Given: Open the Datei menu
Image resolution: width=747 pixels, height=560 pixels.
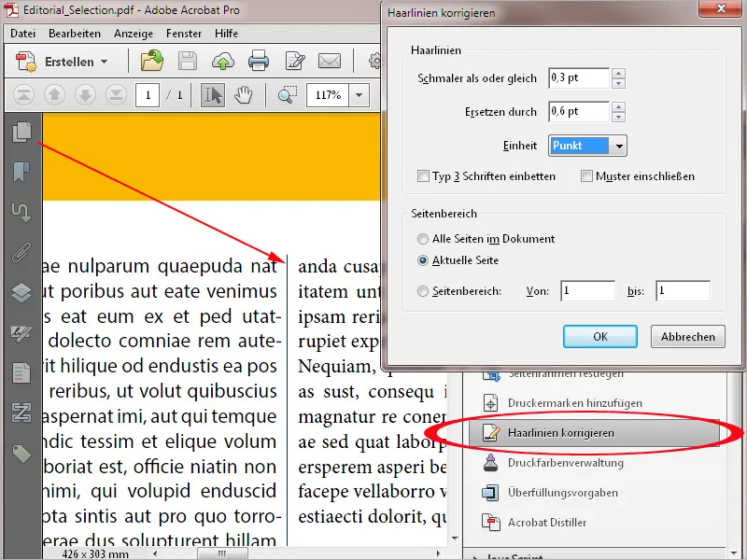Looking at the screenshot, I should point(22,34).
